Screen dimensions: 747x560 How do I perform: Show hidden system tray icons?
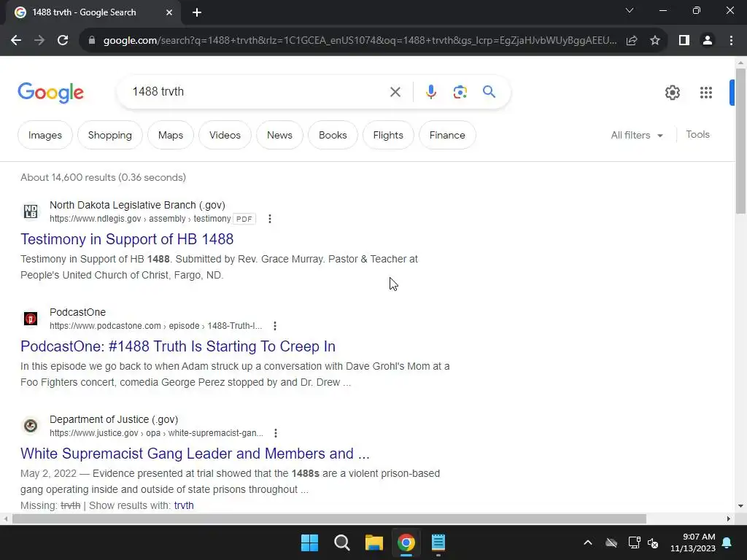click(588, 542)
